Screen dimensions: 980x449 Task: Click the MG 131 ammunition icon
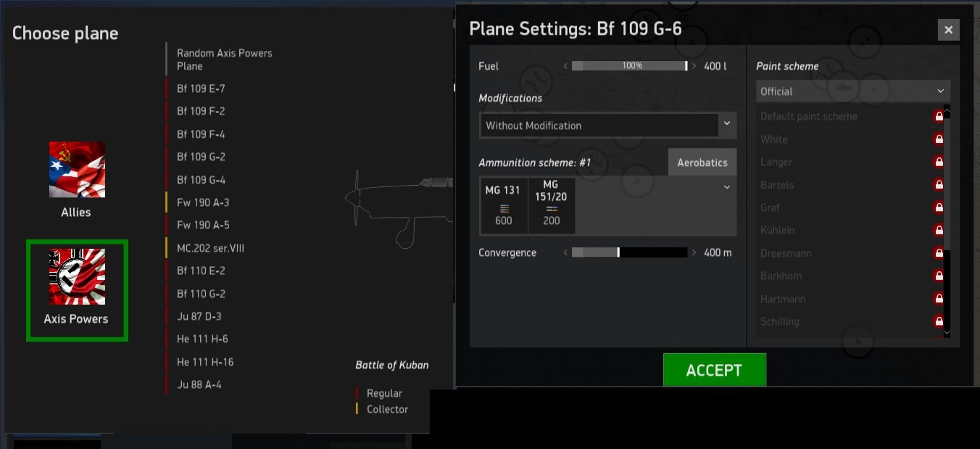coord(504,206)
